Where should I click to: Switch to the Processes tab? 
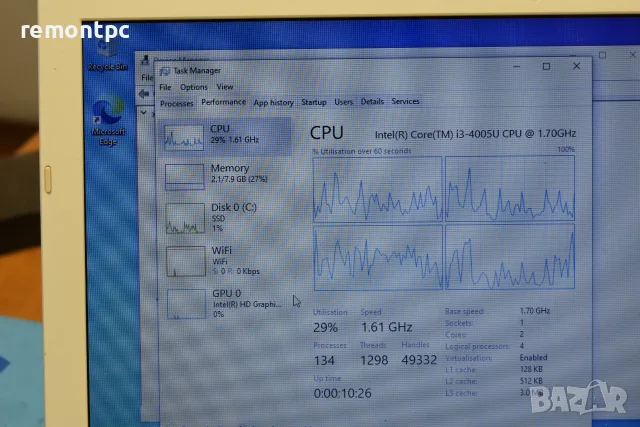[x=176, y=104]
